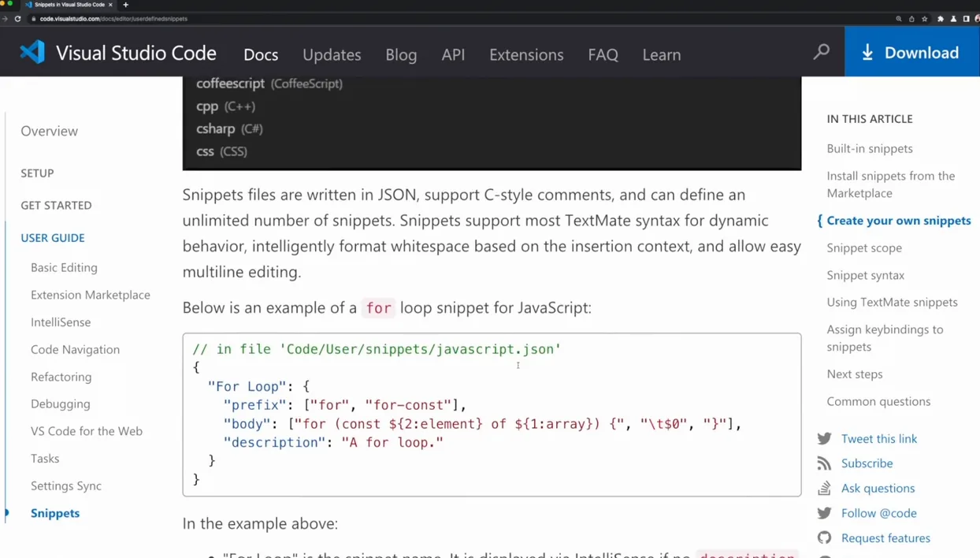Viewport: 980px width, 558px height.
Task: Jump to Snippet scope section
Action: (x=864, y=247)
